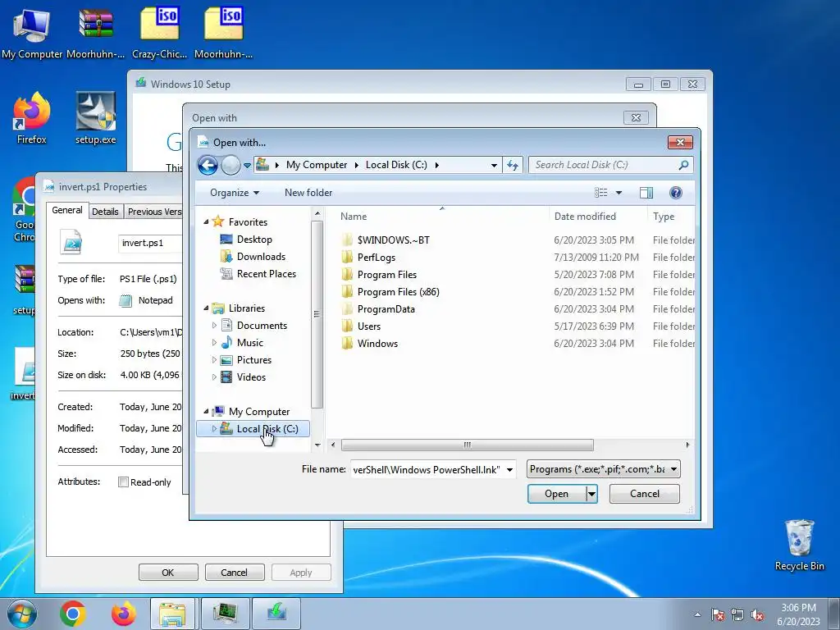Image resolution: width=840 pixels, height=630 pixels.
Task: Toggle the preview pane icon
Action: (646, 193)
